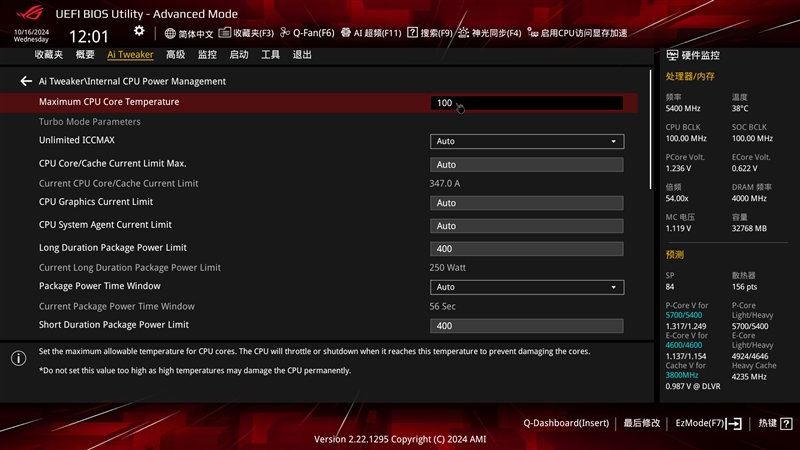
Task: Click 启用CPU访问显存加速 Resizable BAR icon
Action: coord(532,33)
